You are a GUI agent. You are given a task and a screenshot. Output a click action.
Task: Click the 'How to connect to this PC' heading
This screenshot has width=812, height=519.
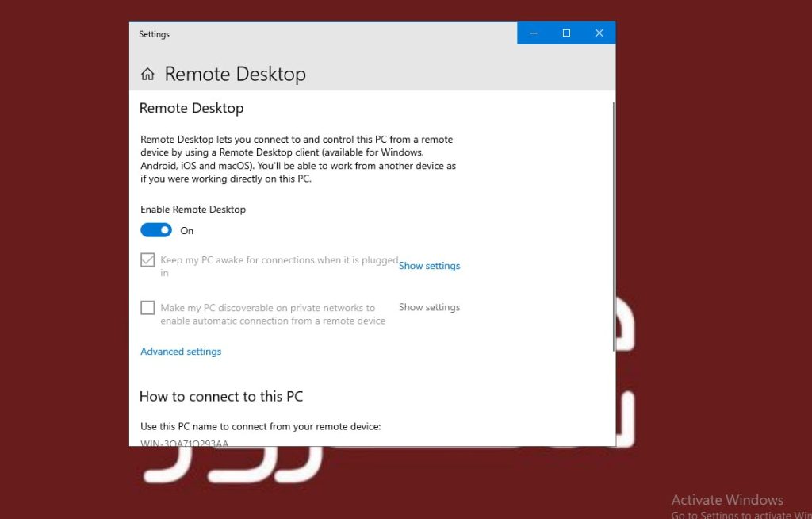[221, 396]
